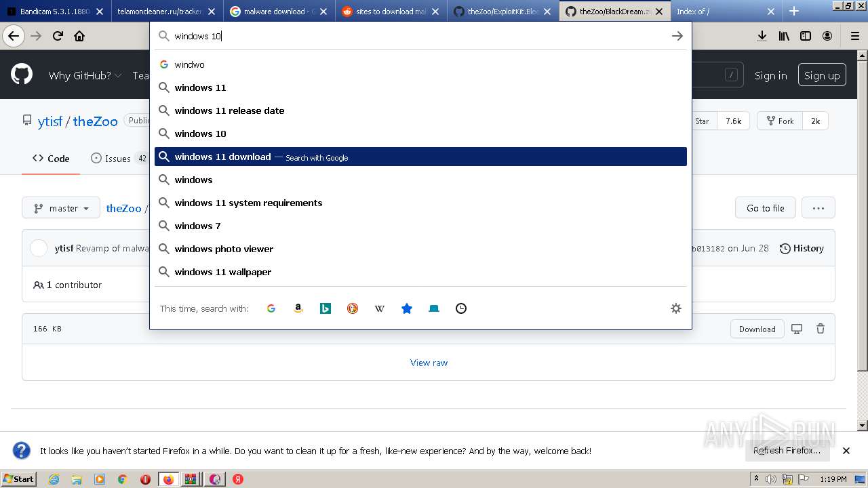Open the repository Issues tab
The image size is (868, 488).
119,159
